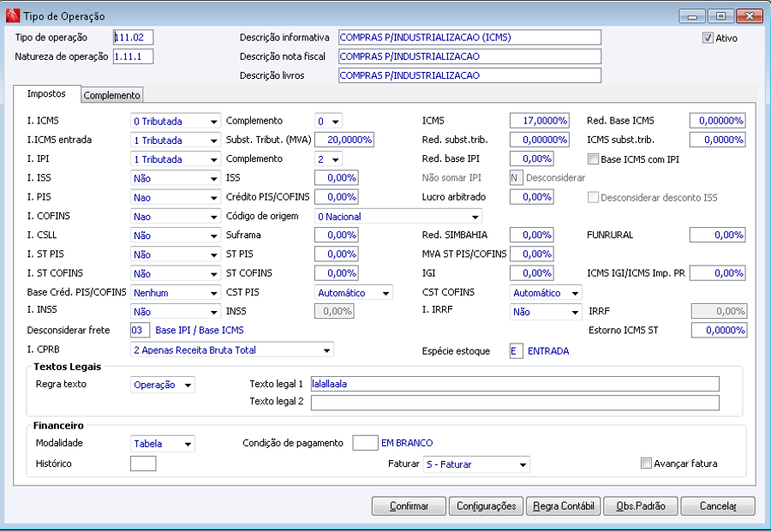This screenshot has height=532, width=771.
Task: Open the Faturar dropdown
Action: pyautogui.click(x=476, y=464)
